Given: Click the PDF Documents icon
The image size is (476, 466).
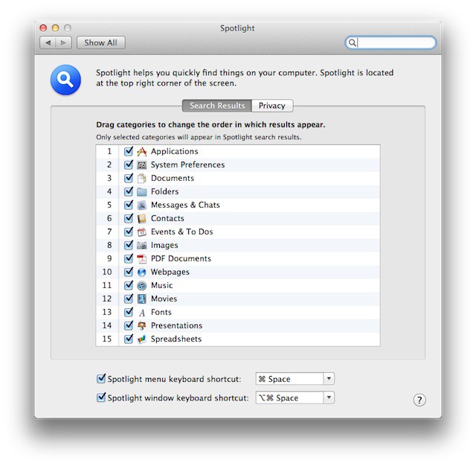Looking at the screenshot, I should pos(142,258).
